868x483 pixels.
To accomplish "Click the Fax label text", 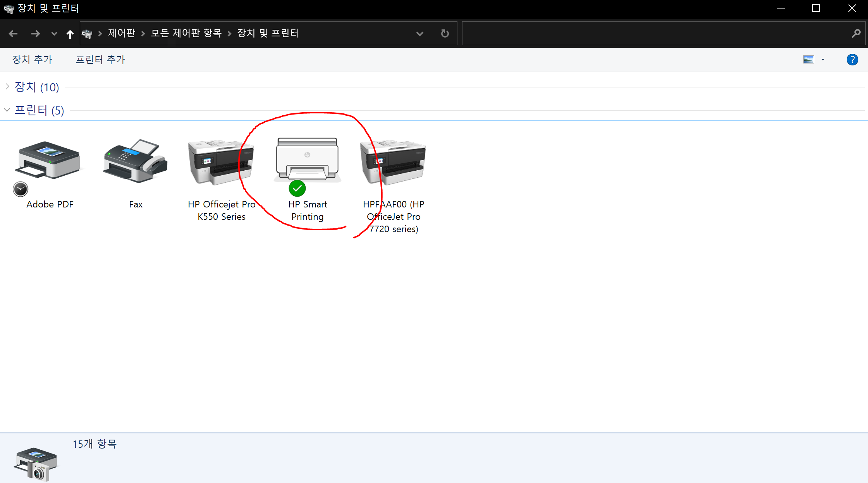I will (136, 204).
